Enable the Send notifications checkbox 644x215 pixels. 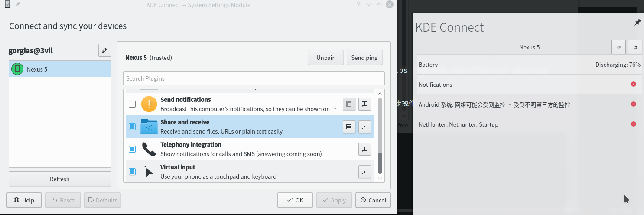(x=132, y=104)
